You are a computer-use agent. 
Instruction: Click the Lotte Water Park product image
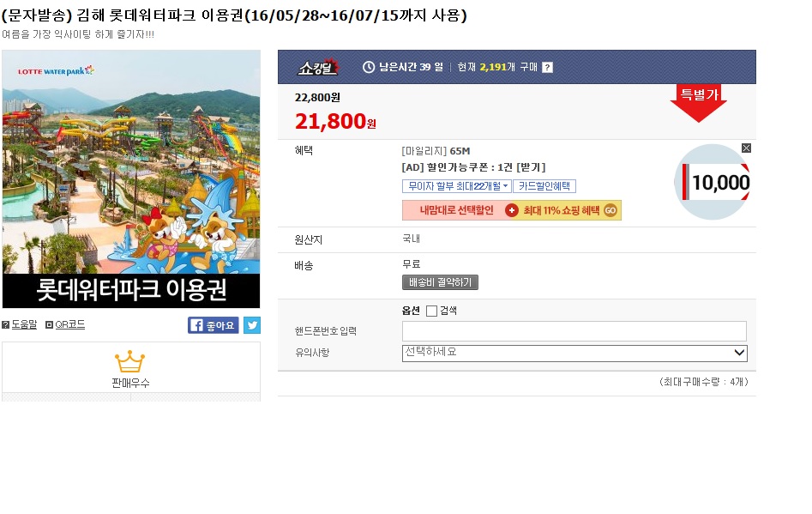tap(131, 178)
